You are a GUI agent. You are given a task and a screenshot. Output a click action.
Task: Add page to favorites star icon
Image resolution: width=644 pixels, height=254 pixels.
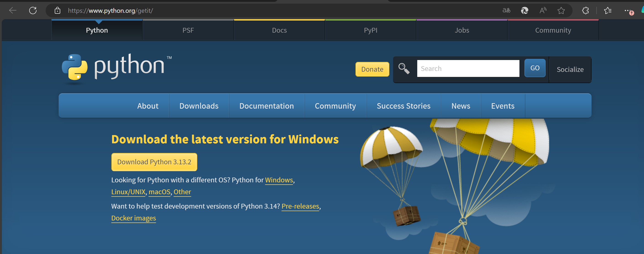coord(561,10)
